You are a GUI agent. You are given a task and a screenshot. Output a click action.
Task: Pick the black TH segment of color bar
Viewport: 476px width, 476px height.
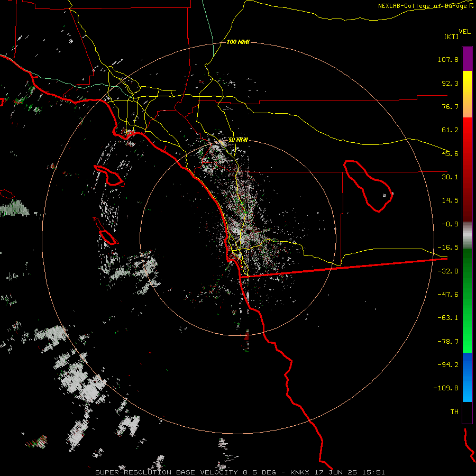(467, 413)
